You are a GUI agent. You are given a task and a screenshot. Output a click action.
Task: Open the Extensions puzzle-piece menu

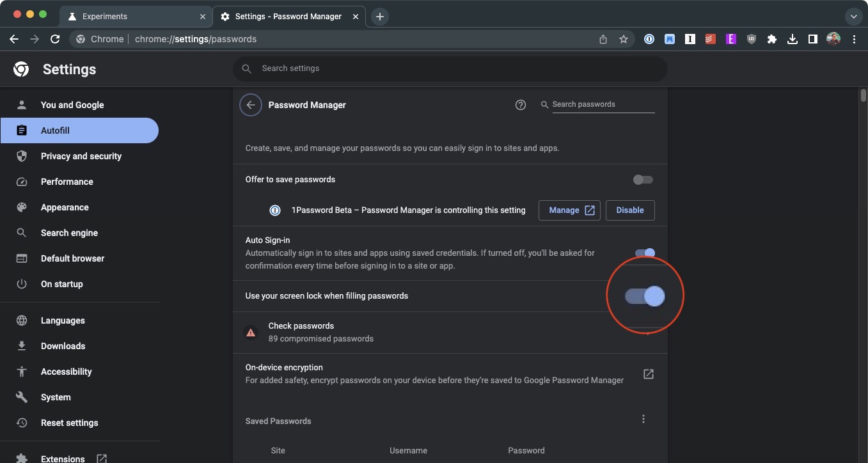coord(772,39)
